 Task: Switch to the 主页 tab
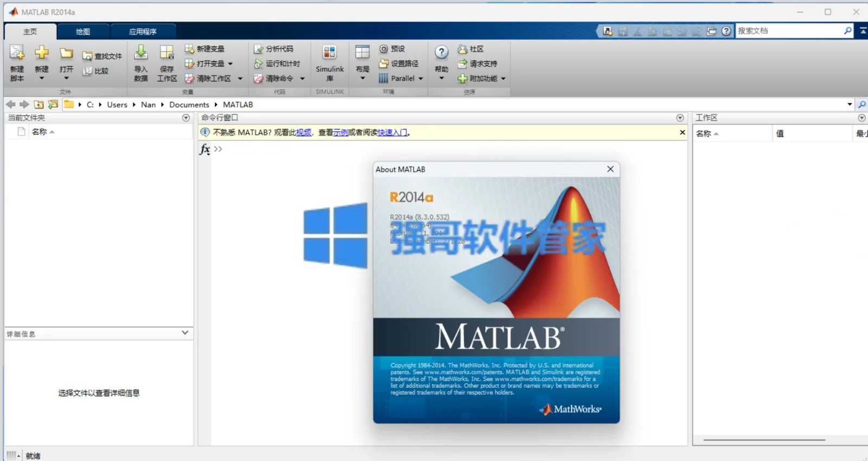pyautogui.click(x=30, y=31)
